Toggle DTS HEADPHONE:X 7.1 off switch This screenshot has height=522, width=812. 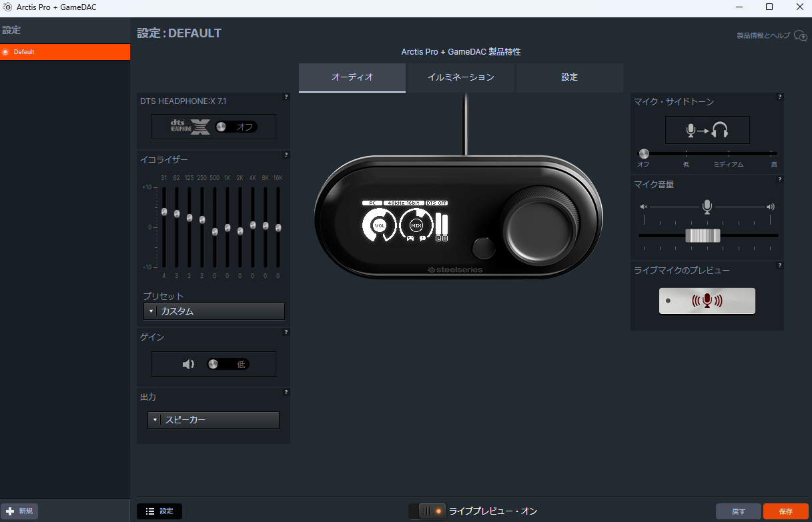pos(238,126)
